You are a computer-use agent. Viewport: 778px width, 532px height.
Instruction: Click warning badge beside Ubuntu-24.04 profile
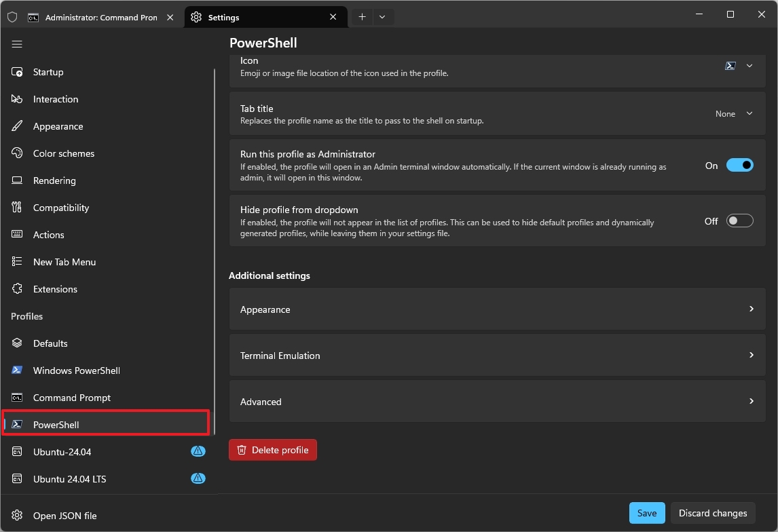tap(198, 451)
